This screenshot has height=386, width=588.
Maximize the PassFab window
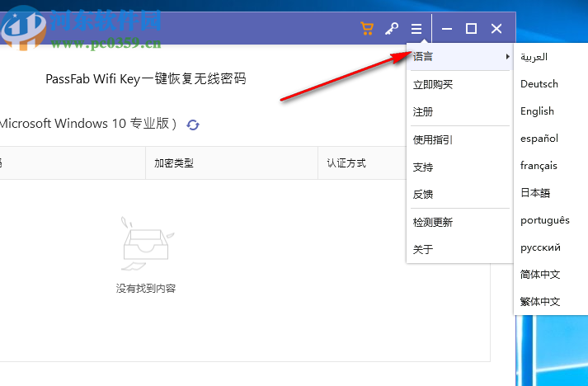pyautogui.click(x=472, y=29)
